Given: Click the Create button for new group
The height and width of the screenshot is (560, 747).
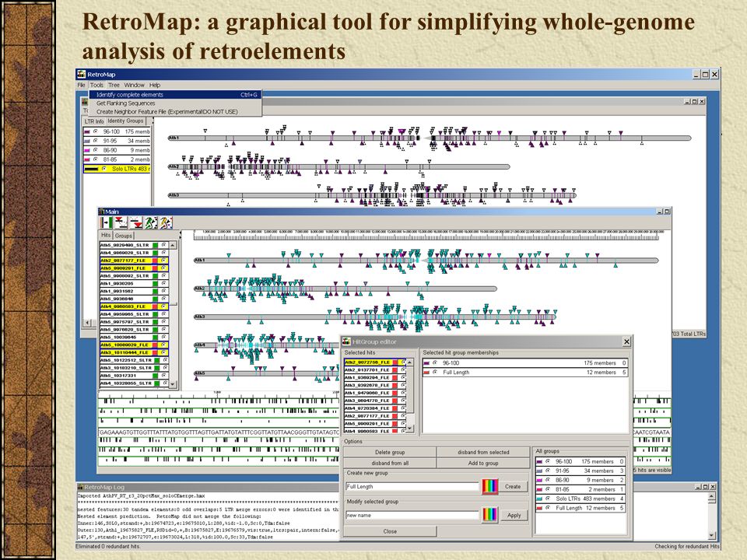Looking at the screenshot, I should (x=513, y=487).
